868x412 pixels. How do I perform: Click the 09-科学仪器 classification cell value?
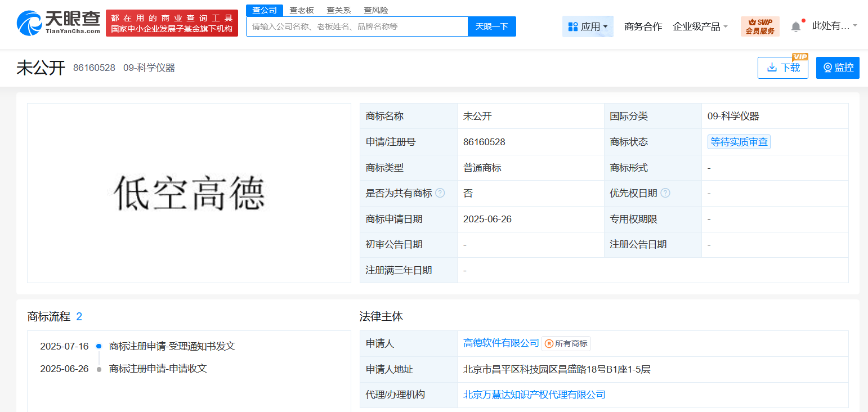(x=733, y=117)
